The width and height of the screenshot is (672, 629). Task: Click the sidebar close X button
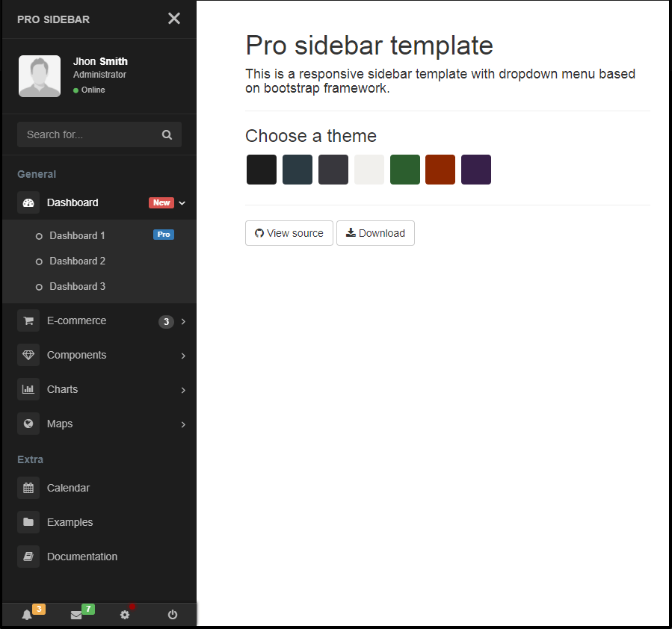coord(174,19)
